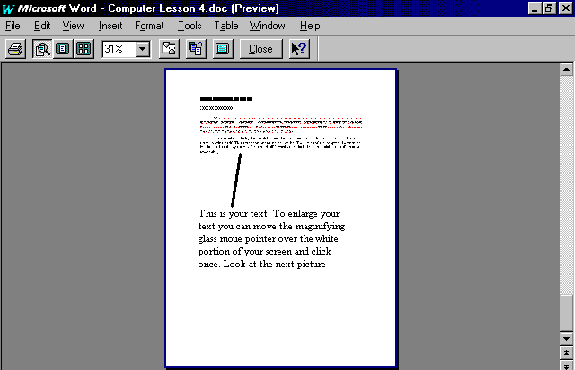Open the File menu
This screenshot has height=370, width=575.
pos(13,26)
